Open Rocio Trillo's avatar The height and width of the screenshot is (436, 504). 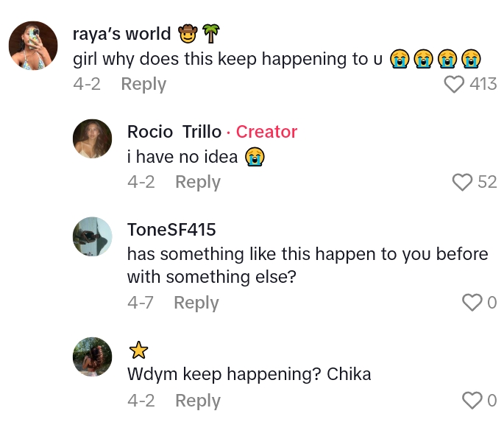click(x=93, y=139)
